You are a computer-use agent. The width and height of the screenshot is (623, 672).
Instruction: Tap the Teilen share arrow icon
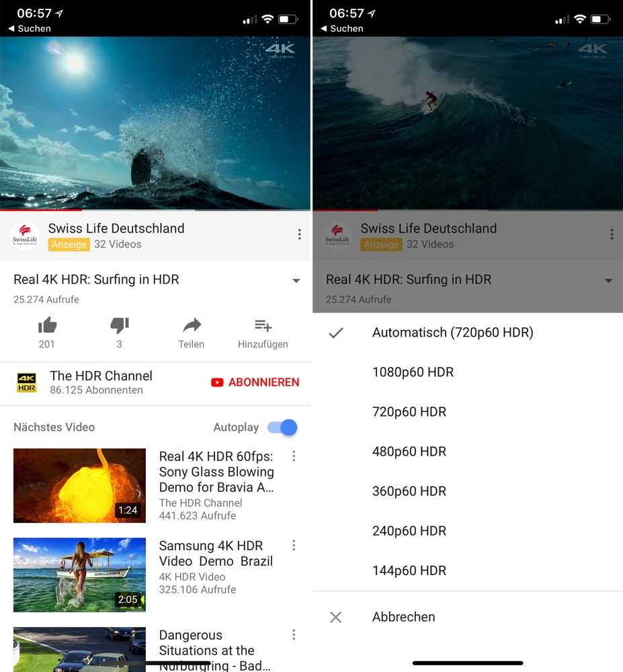pos(192,327)
